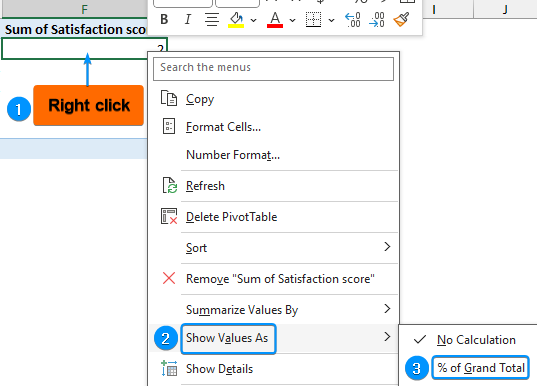Viewport: 537px width, 386px height.
Task: Expand the Show Values As arrow
Action: (x=387, y=337)
